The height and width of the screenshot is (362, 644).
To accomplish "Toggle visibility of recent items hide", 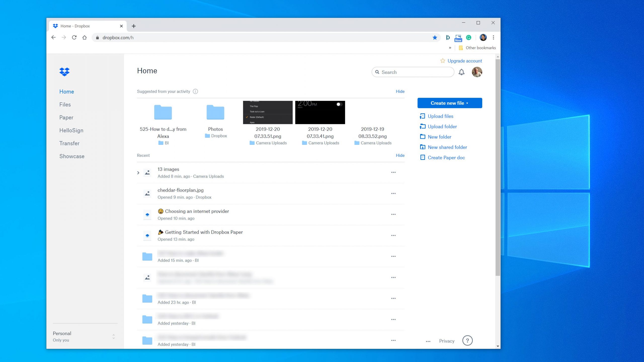I will (400, 155).
